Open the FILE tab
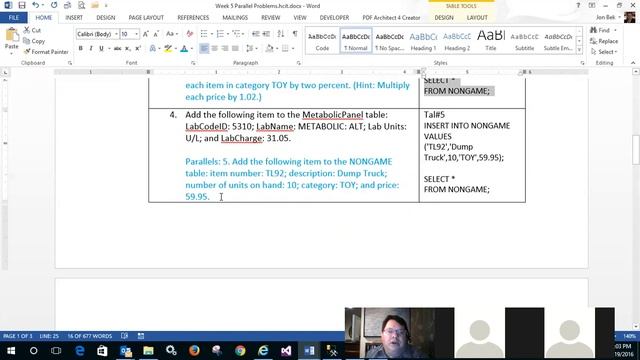 (13, 18)
